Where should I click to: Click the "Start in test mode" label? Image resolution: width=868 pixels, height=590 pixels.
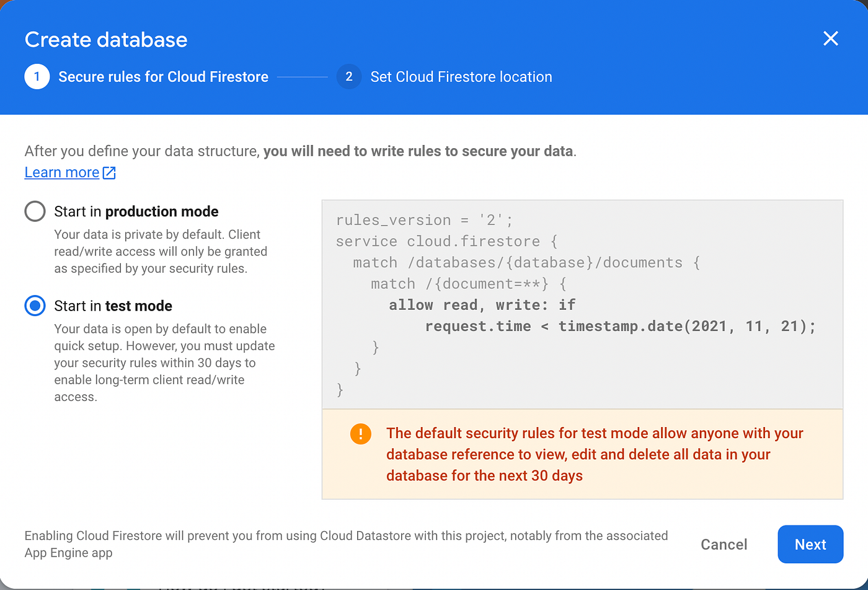(113, 306)
